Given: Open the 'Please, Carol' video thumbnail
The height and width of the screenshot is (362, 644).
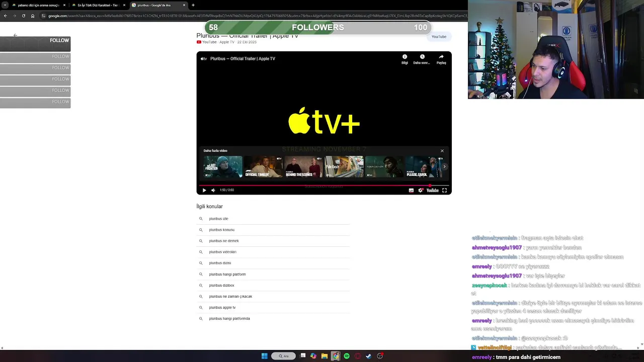Looking at the screenshot, I should click(x=424, y=166).
